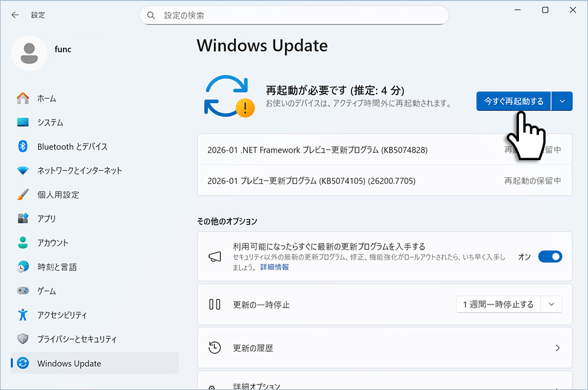Screen dimensions: 588x390
Task: Select the Bluetooth とデバイス icon
Action: [23, 146]
